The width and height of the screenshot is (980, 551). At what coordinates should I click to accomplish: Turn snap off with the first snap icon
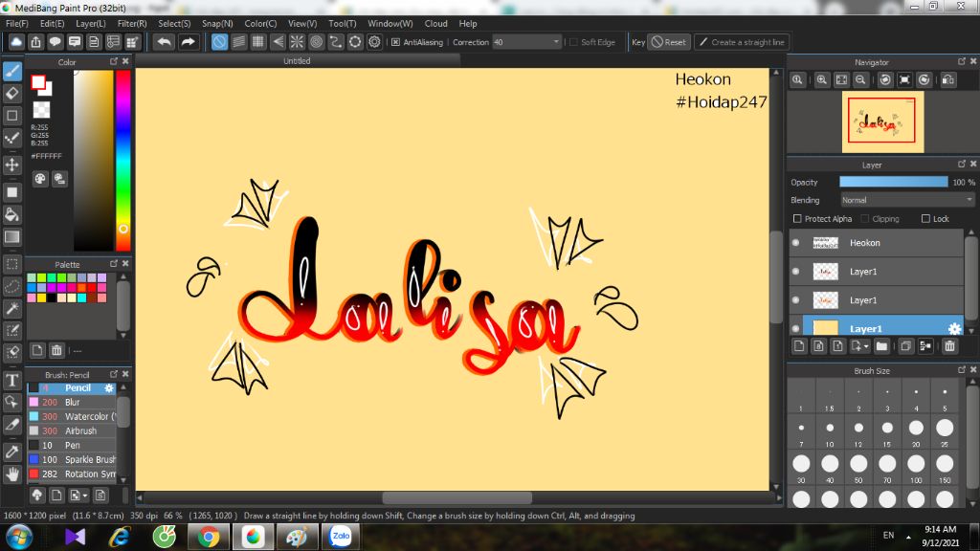tap(219, 42)
